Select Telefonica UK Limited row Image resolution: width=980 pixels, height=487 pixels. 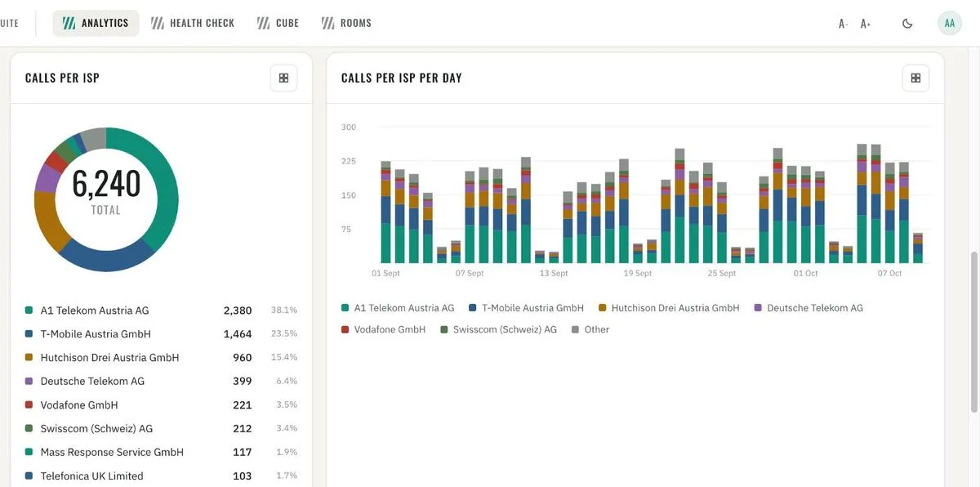pyautogui.click(x=161, y=476)
